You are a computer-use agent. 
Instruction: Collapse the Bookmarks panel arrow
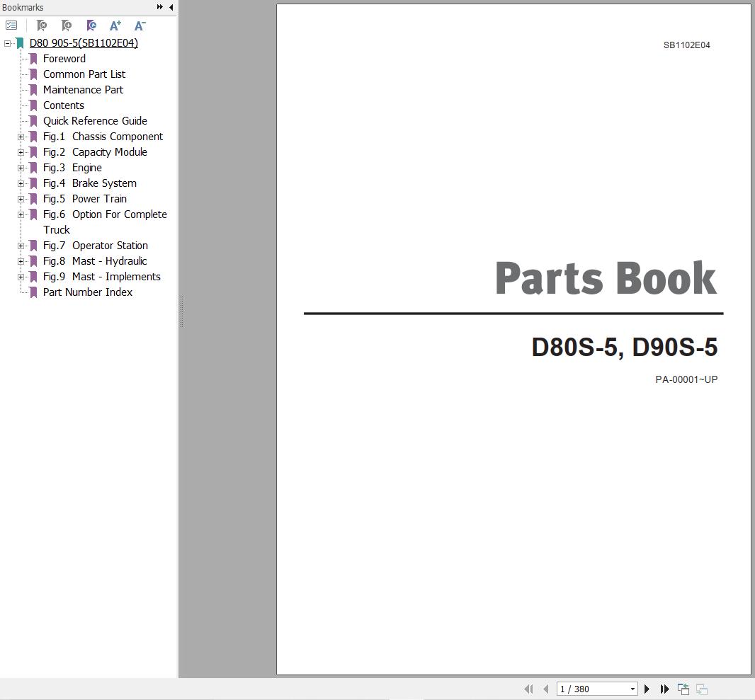171,7
